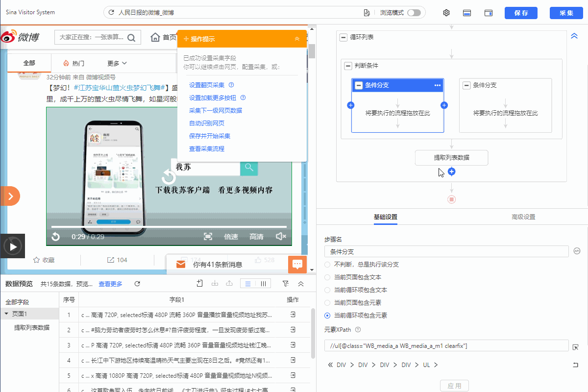Switch to the 基础设置 tab
The height and width of the screenshot is (392, 588).
[x=386, y=217]
